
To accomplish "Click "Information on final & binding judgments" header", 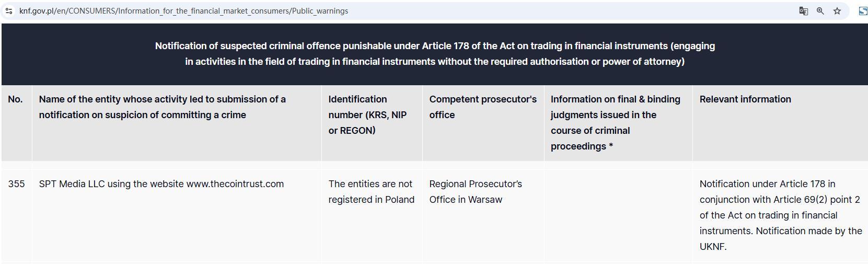I will tap(616, 123).
